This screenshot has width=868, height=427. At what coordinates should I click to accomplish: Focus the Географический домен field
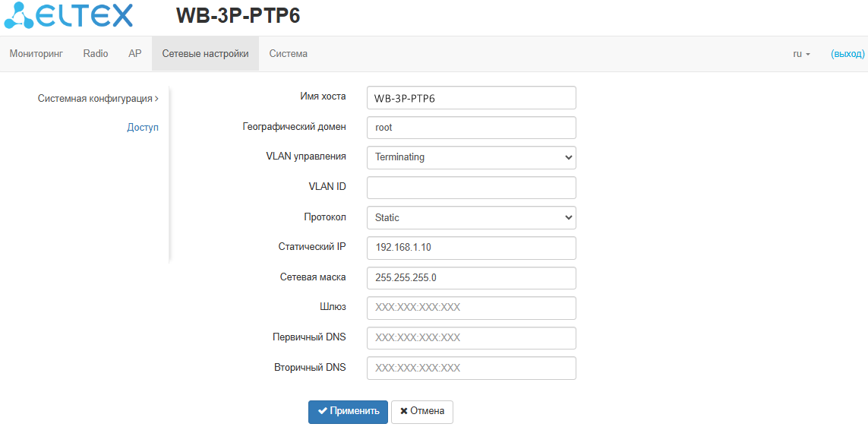[x=471, y=128]
